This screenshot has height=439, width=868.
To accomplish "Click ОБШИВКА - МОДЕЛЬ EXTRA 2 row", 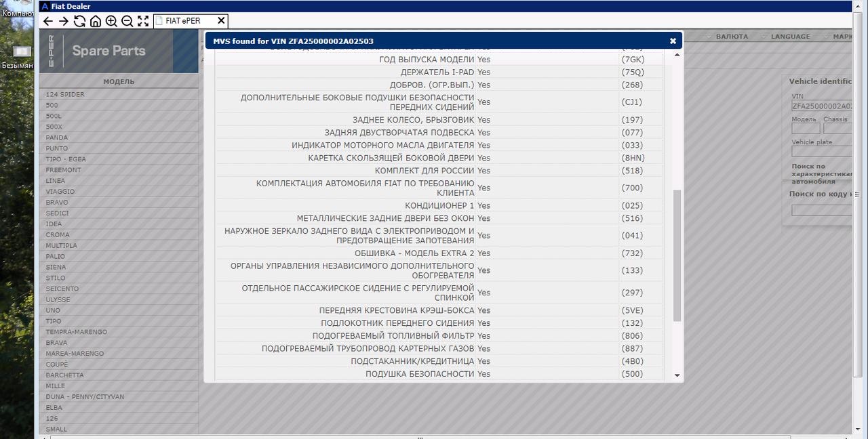I will [439, 253].
